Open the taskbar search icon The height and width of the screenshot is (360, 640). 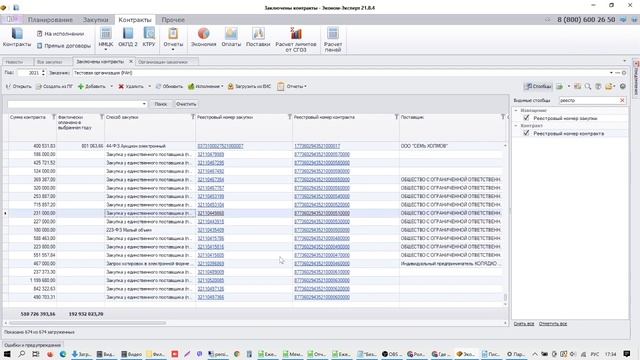pyautogui.click(x=22, y=354)
